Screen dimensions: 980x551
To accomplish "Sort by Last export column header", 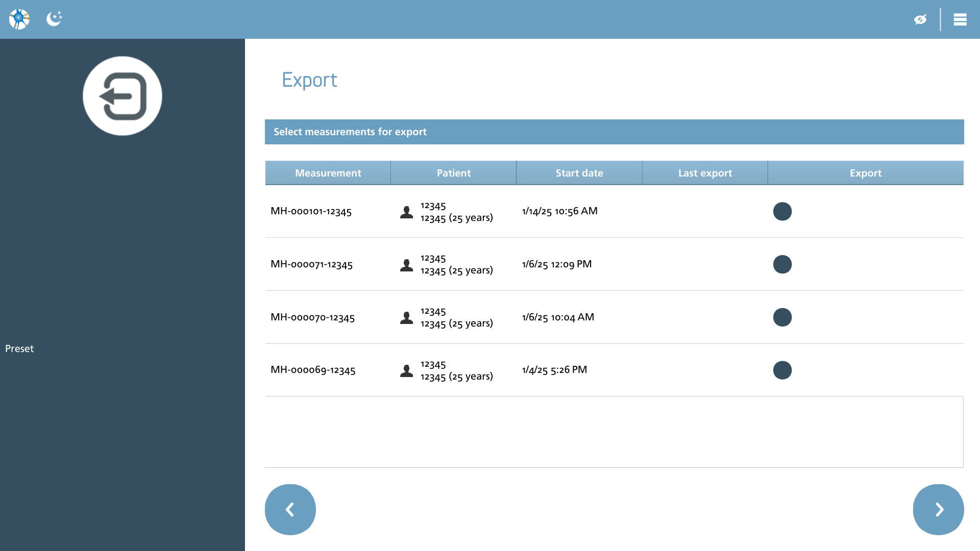I will 705,173.
